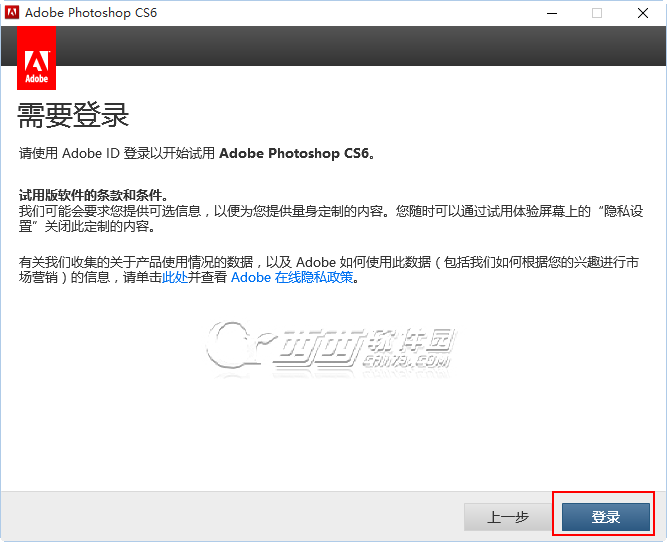Open the Adobe 在线隐私政策 link
The height and width of the screenshot is (542, 667).
[292, 277]
